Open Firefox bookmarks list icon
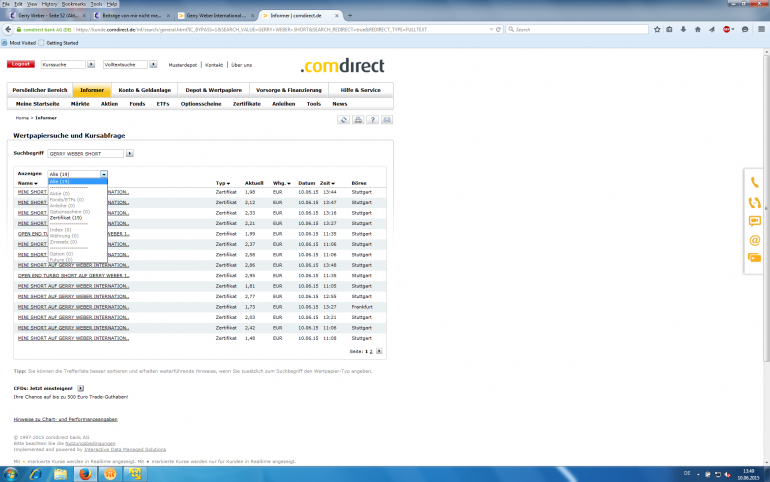This screenshot has height=482, width=770. (x=669, y=29)
